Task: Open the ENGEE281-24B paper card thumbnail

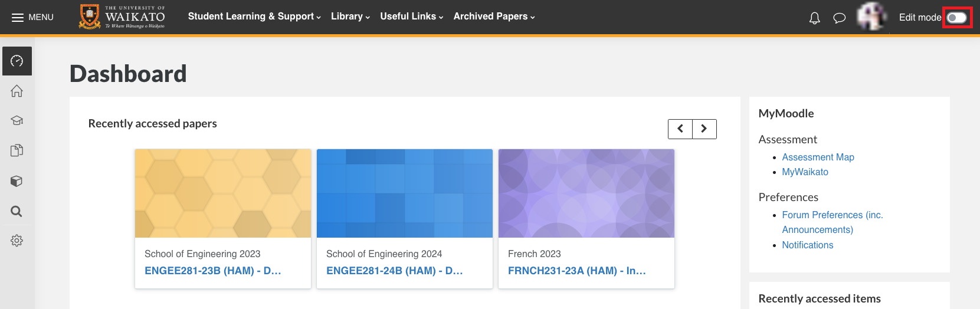Action: click(x=405, y=193)
